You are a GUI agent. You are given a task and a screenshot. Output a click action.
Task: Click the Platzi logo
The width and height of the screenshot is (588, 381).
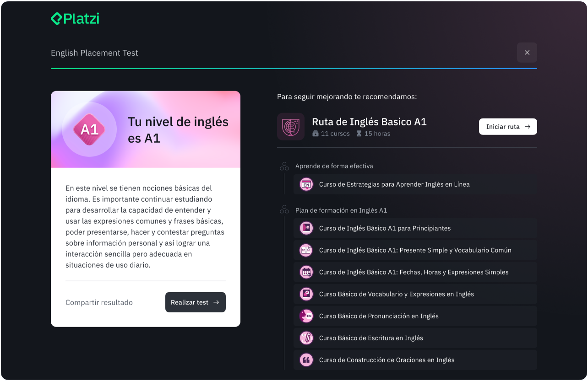pos(75,19)
